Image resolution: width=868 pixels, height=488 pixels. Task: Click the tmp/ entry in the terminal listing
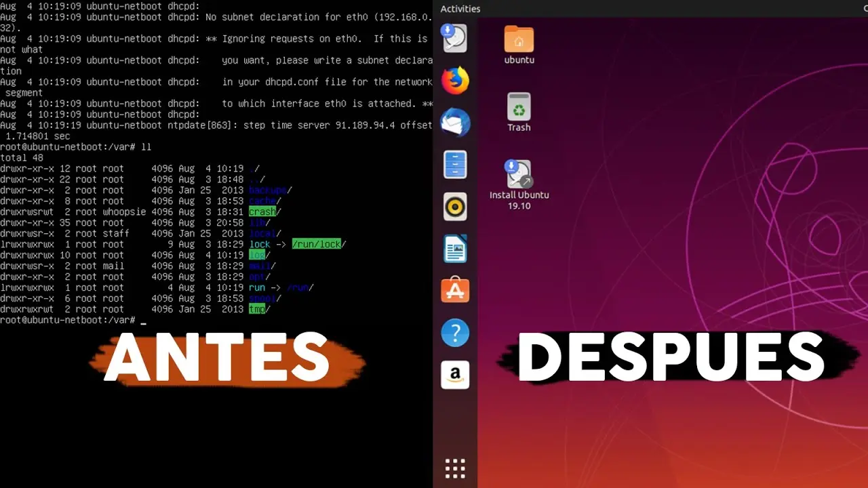pos(258,309)
